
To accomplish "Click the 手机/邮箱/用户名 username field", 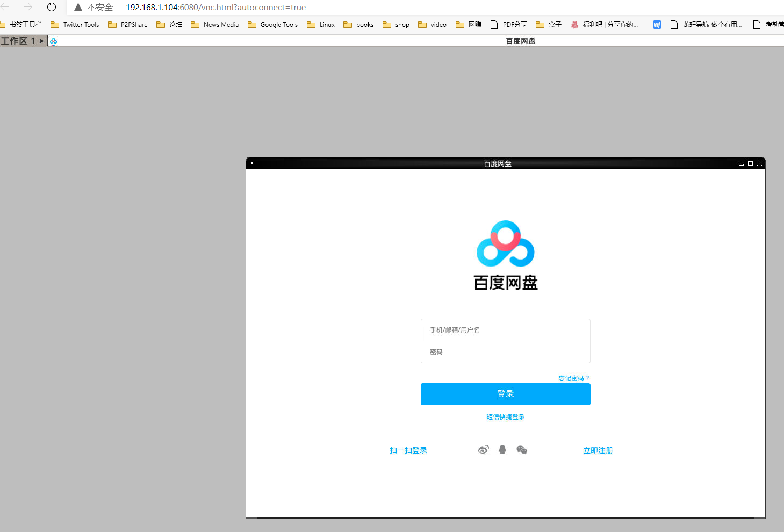I will point(506,330).
